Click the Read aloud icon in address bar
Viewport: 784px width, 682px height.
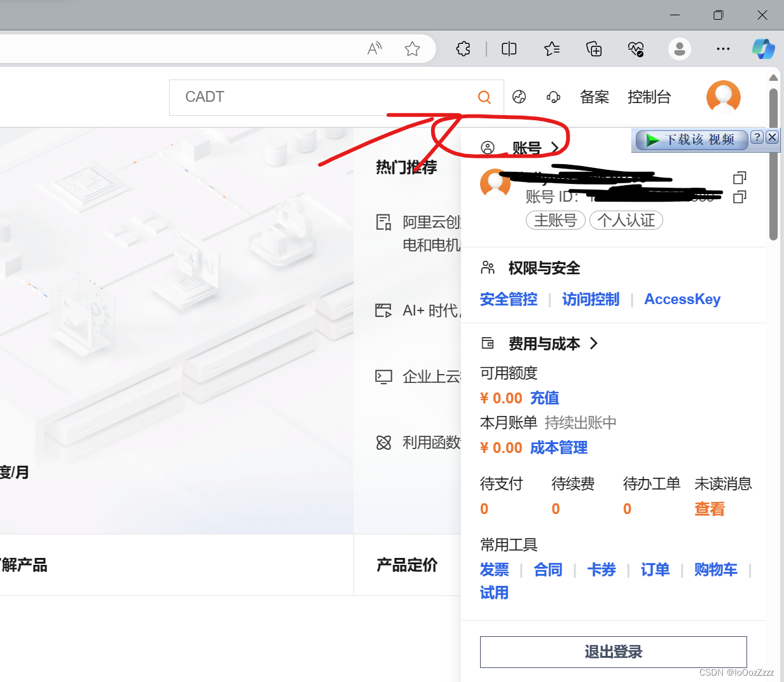(x=375, y=48)
